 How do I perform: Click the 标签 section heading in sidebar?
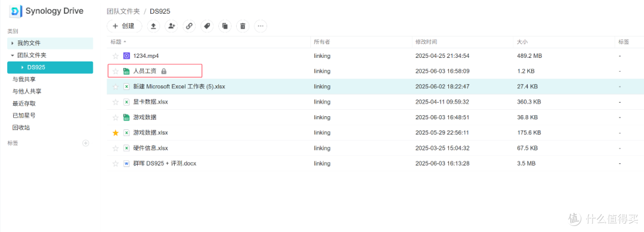[13, 143]
